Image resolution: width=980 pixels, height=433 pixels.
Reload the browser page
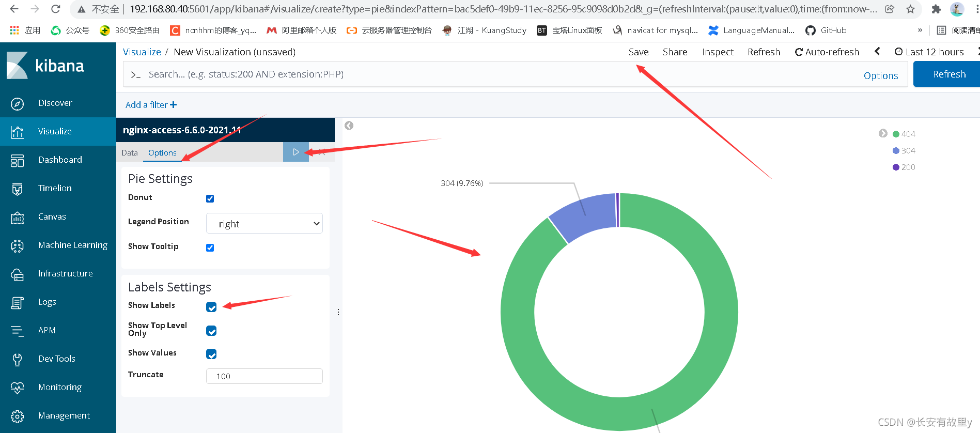click(x=56, y=9)
